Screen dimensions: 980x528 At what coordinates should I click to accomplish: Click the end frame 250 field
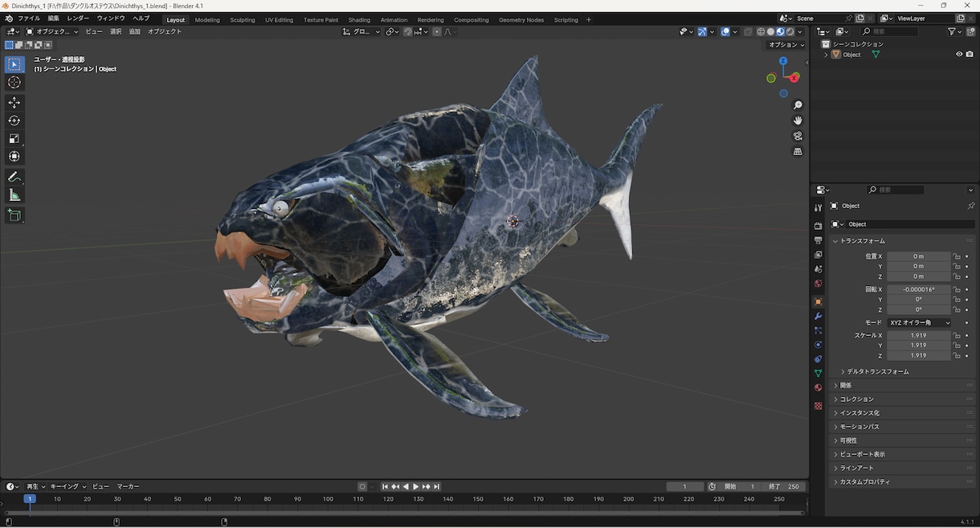click(785, 486)
